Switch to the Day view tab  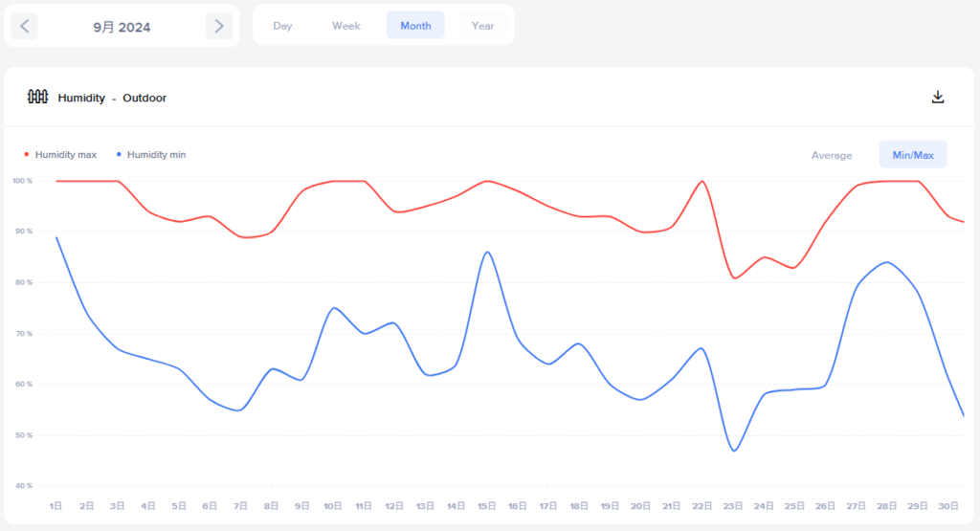(x=282, y=26)
